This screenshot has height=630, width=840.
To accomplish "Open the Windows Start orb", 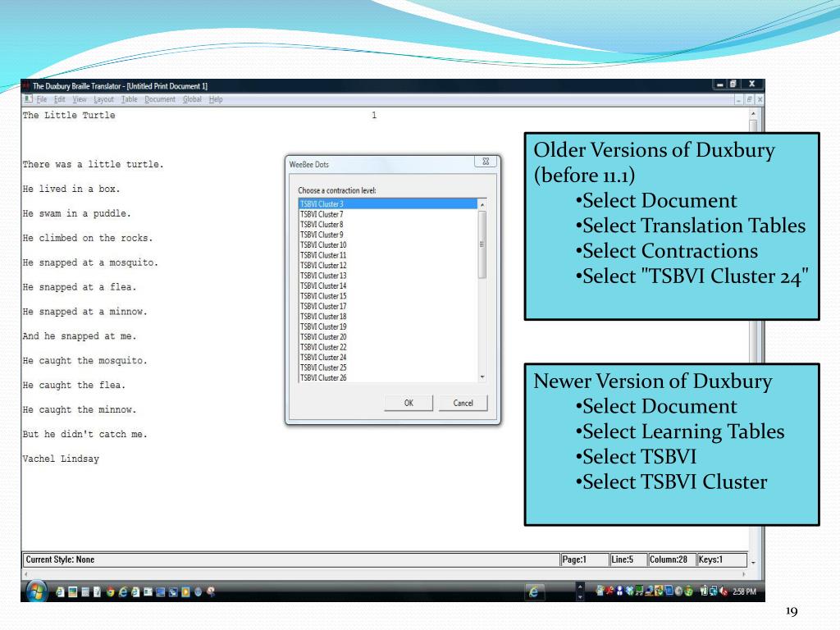I will (x=36, y=591).
